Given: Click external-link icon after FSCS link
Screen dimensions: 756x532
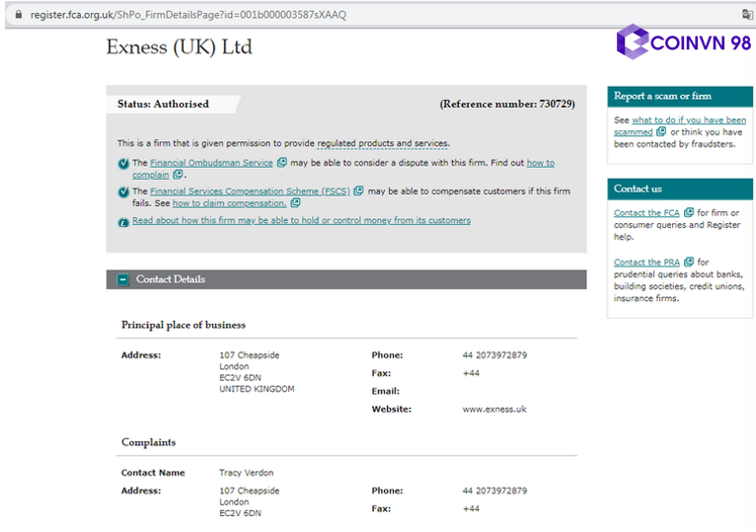Looking at the screenshot, I should pyautogui.click(x=358, y=191).
